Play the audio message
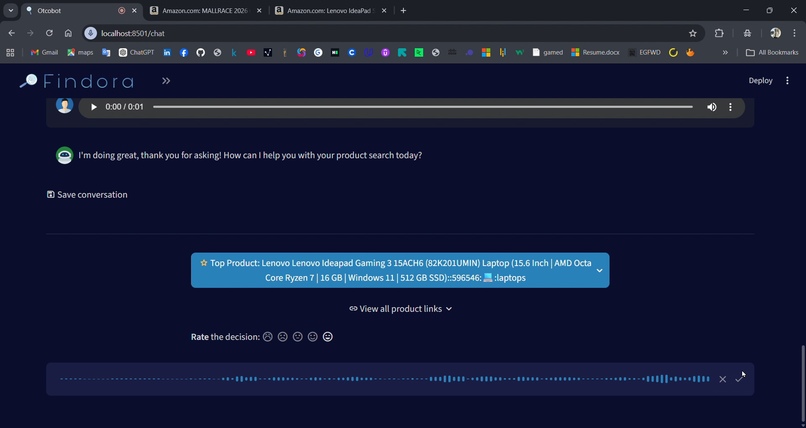The image size is (806, 428). tap(94, 107)
